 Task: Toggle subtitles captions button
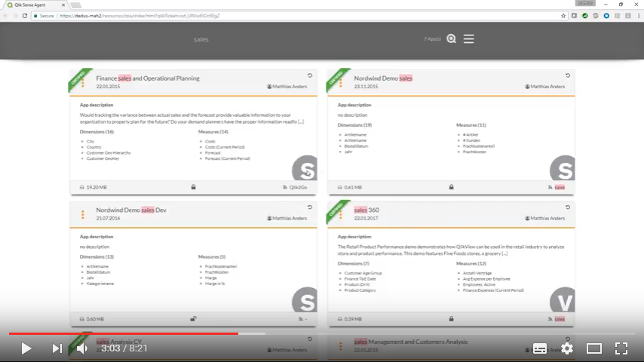[540, 348]
